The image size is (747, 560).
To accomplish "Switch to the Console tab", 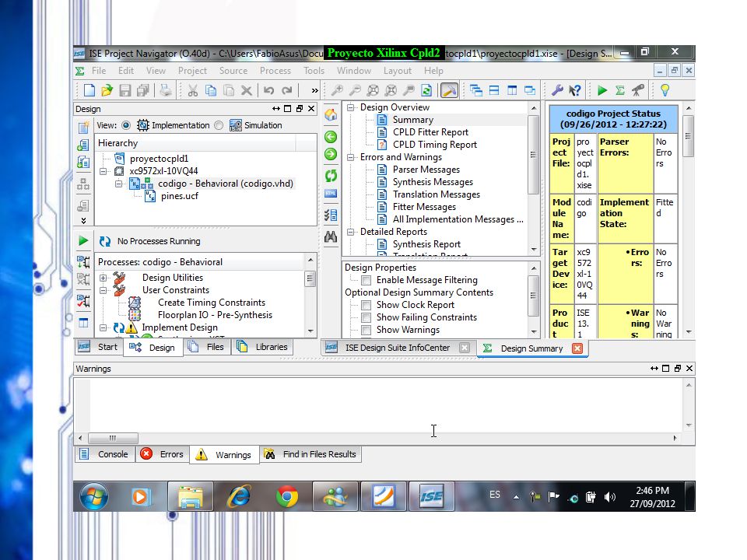I will point(103,453).
